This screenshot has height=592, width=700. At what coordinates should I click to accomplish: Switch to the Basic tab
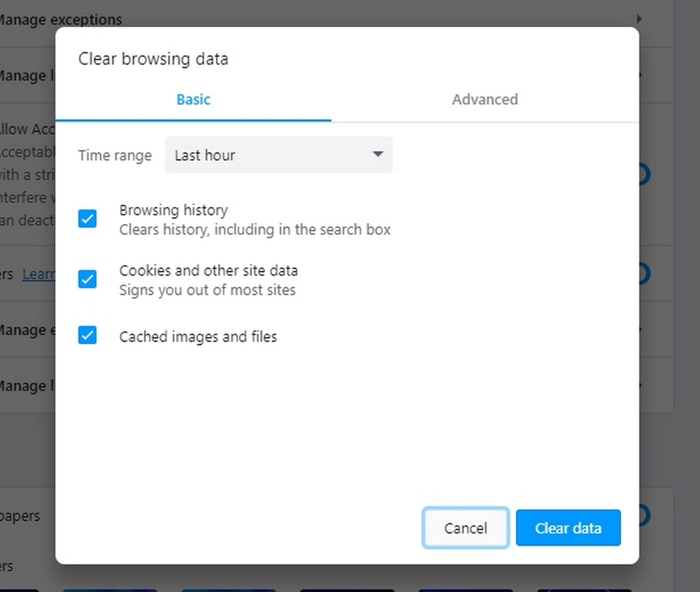point(193,100)
